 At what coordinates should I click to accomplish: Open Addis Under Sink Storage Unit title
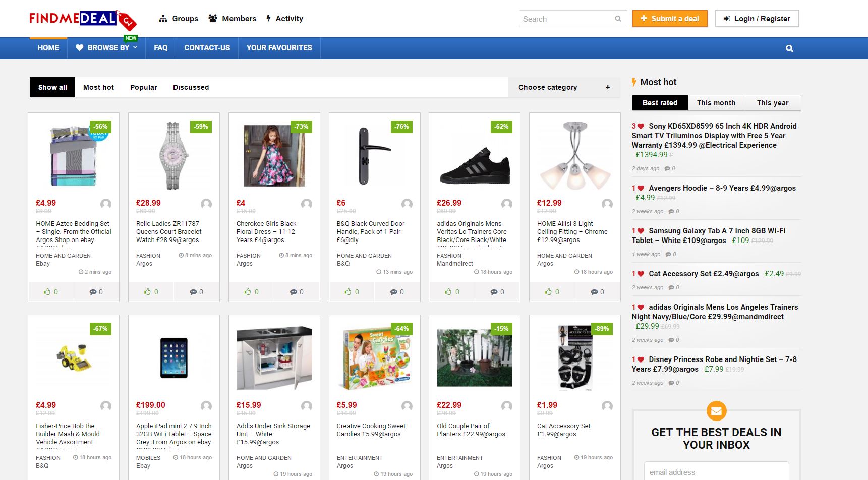pos(273,434)
